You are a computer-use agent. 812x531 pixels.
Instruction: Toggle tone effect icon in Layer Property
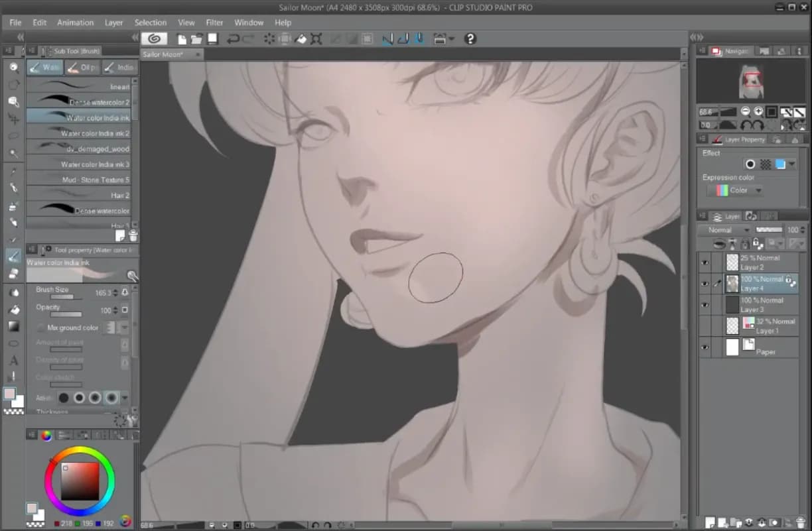(765, 164)
